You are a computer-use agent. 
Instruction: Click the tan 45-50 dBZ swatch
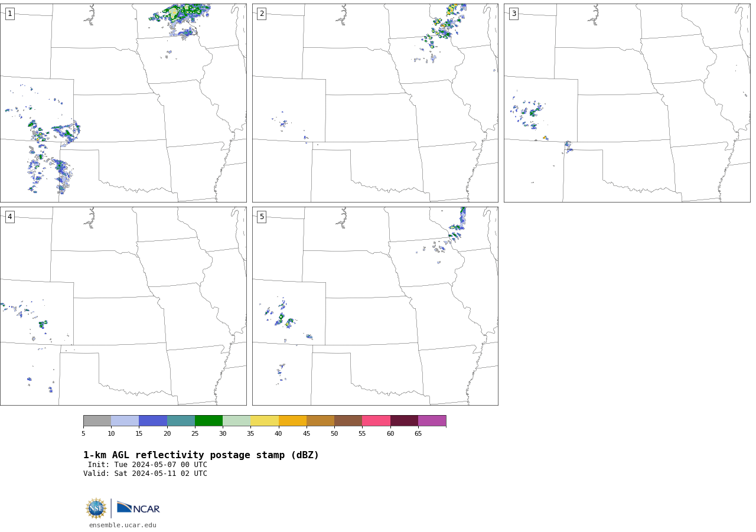320,420
